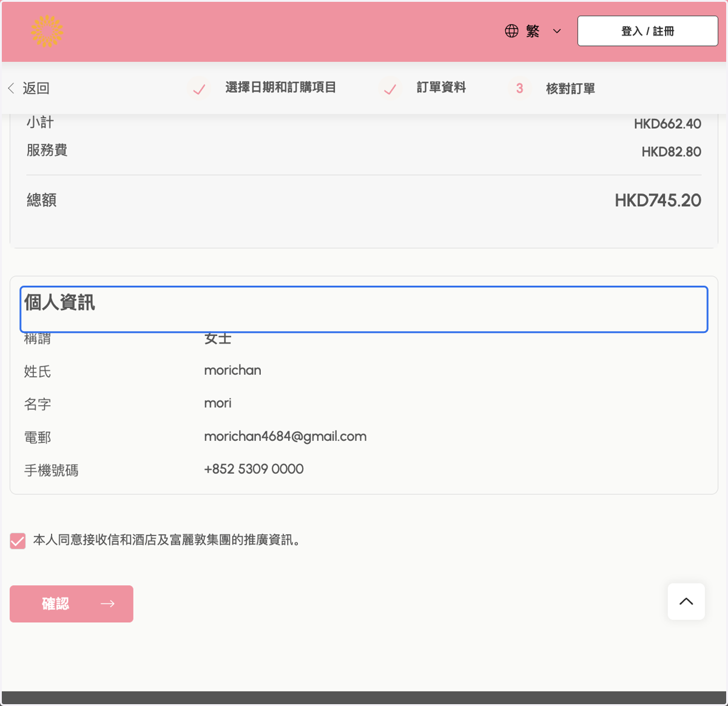Click the subtotal value HKD662.40
This screenshot has width=728, height=706.
[667, 124]
